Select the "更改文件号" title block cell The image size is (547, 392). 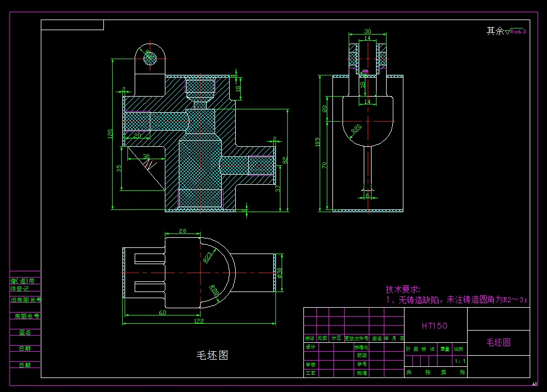pyautogui.click(x=356, y=338)
